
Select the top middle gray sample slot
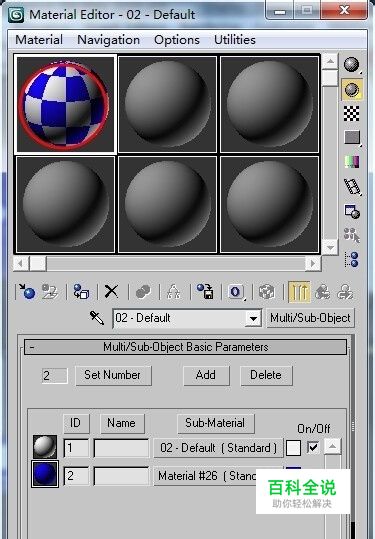point(167,104)
